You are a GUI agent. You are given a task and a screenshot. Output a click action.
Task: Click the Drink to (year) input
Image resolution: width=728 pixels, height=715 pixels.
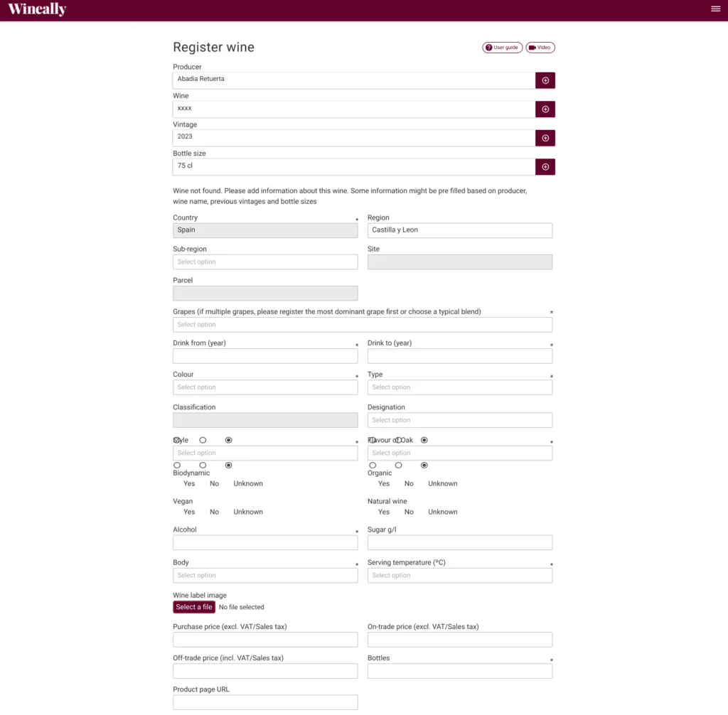pyautogui.click(x=460, y=356)
